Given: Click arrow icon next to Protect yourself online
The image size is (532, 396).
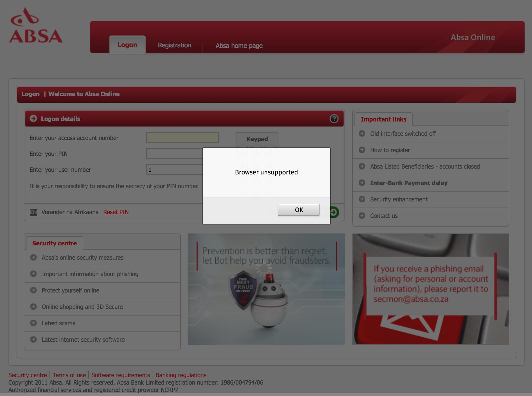Looking at the screenshot, I should 33,290.
